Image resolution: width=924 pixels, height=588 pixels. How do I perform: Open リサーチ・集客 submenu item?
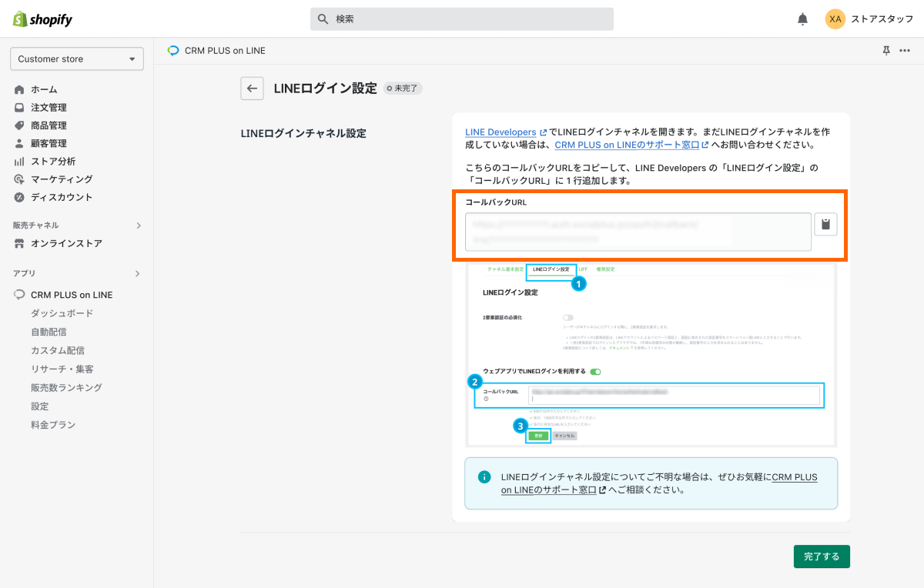tap(62, 369)
